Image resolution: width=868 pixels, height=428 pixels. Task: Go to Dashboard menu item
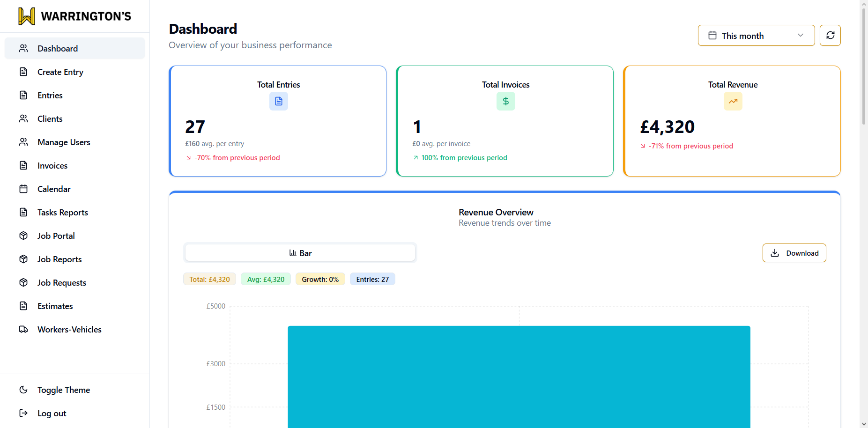click(74, 48)
